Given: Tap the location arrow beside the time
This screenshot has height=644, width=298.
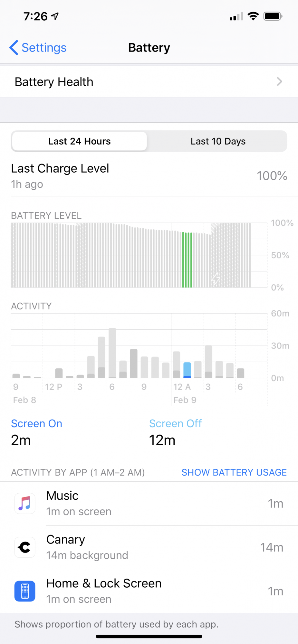Looking at the screenshot, I should 55,16.
